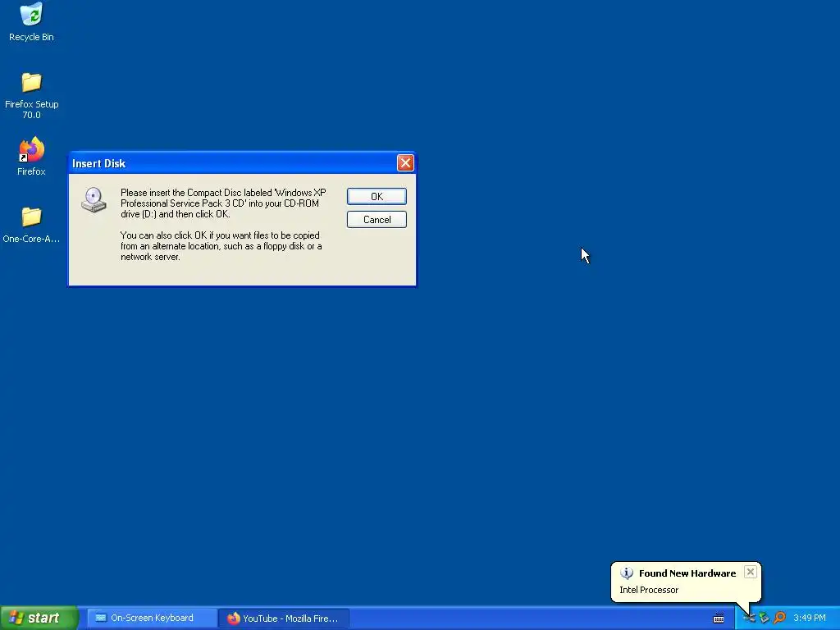
Task: Click the 'Intel Processor' balloon text
Action: [649, 590]
